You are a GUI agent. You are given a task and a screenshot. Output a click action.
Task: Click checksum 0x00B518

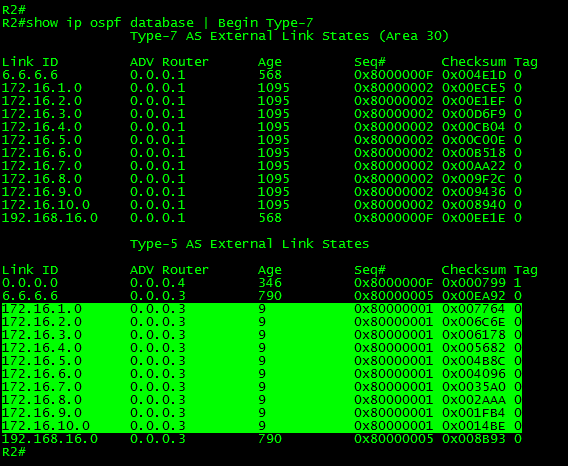pos(473,153)
